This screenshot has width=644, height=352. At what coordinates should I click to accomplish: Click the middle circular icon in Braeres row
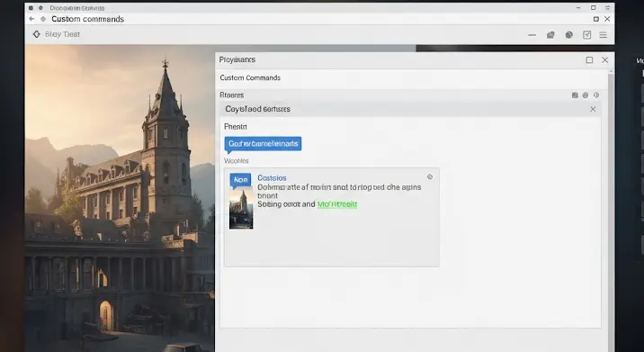[x=586, y=95]
